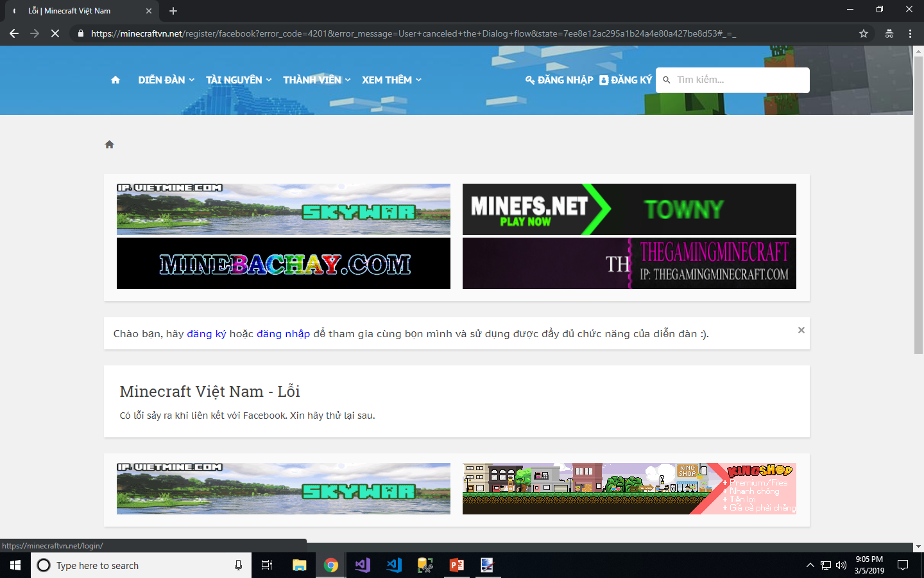Close the 'Lỗi | Minecraft Việt Nam' tab
This screenshot has height=578, width=924.
[x=149, y=11]
